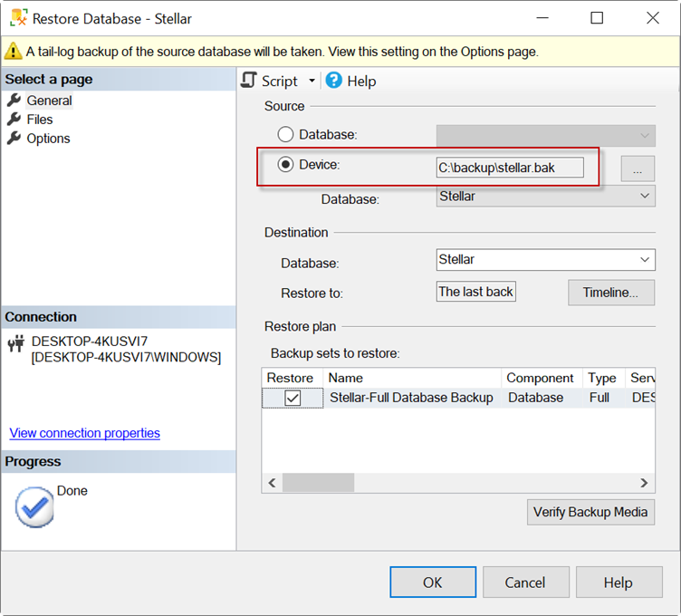Open the General page

pyautogui.click(x=49, y=101)
